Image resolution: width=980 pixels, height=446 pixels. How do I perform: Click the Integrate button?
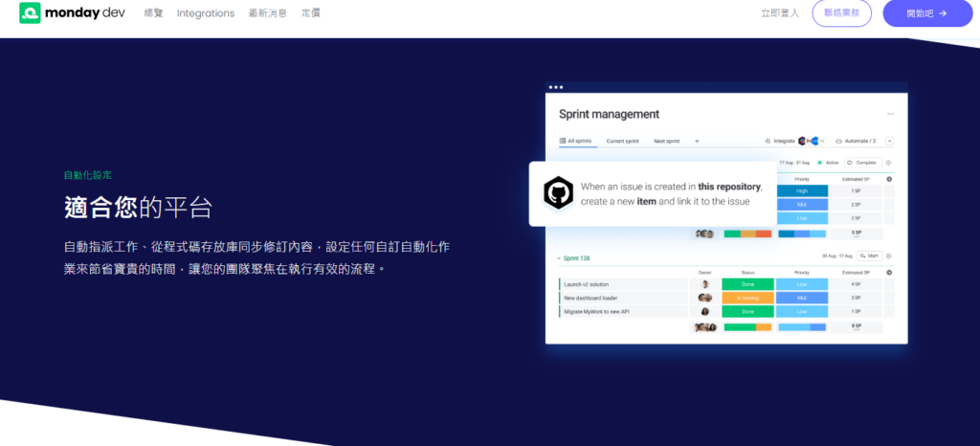pos(781,142)
